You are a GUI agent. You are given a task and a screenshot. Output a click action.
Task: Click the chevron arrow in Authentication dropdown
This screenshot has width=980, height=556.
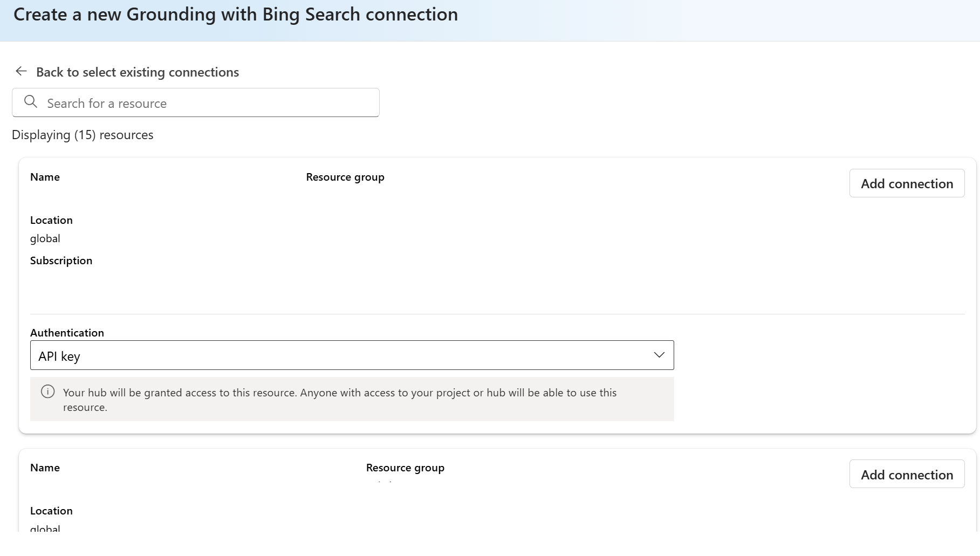click(x=659, y=355)
